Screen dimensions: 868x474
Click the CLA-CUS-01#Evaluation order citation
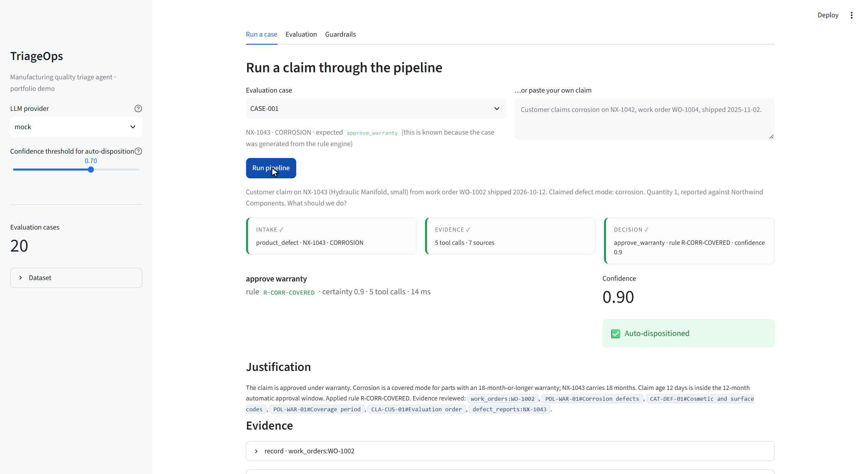click(x=417, y=409)
